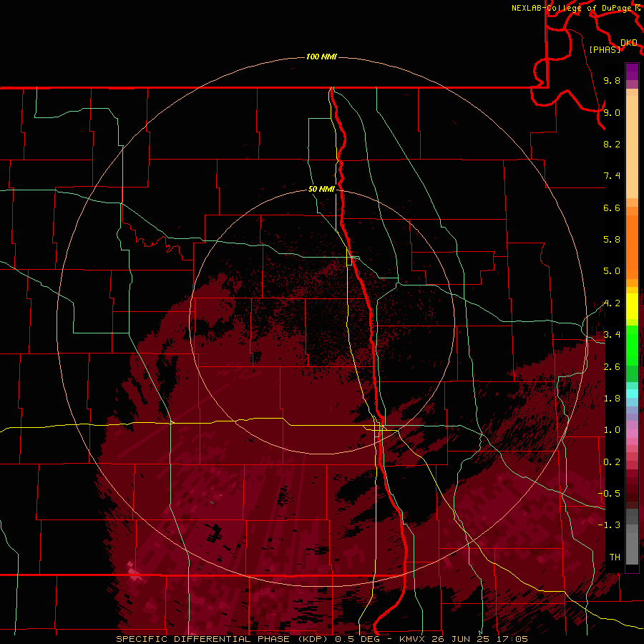
Task: Click the 5.8 color scale value
Action: point(612,240)
